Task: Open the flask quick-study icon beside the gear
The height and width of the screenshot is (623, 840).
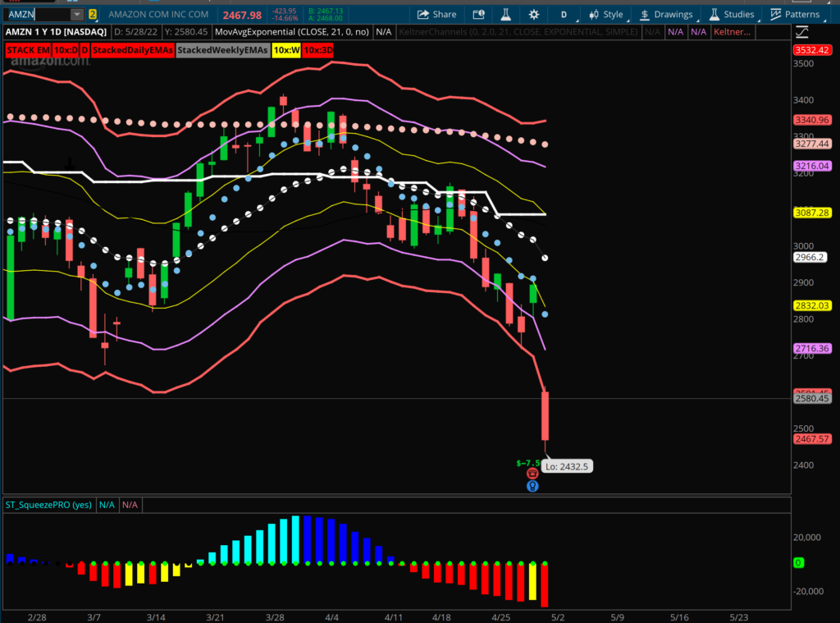Action: pos(505,15)
